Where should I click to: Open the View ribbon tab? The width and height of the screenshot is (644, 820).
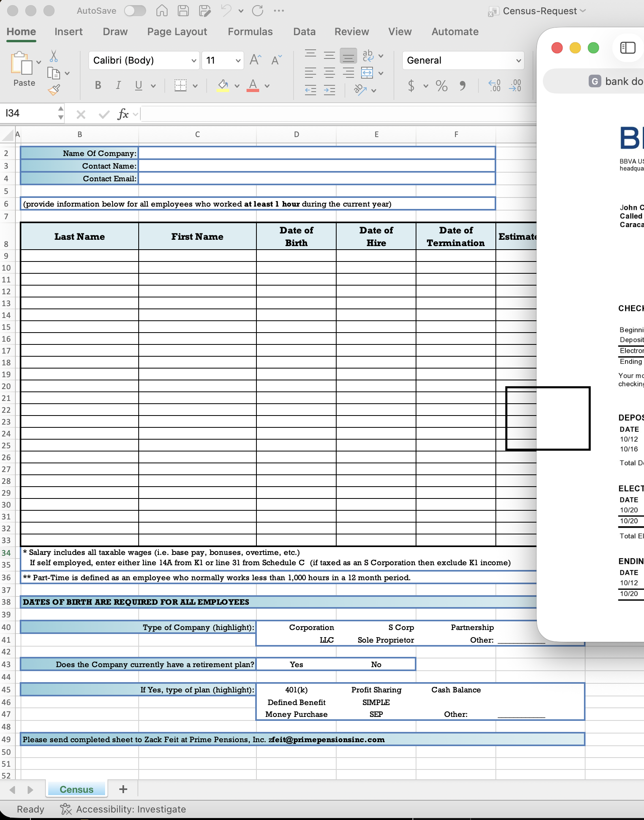(x=400, y=32)
